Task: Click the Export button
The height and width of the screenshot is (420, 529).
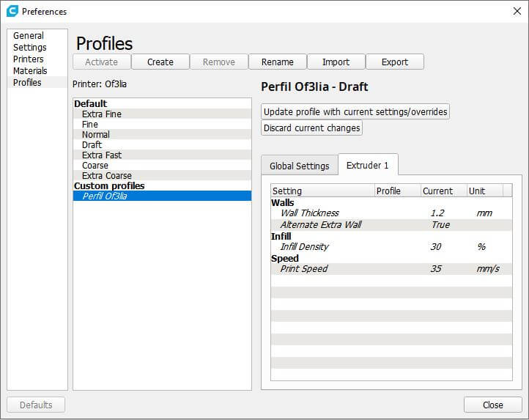Action: coord(394,62)
